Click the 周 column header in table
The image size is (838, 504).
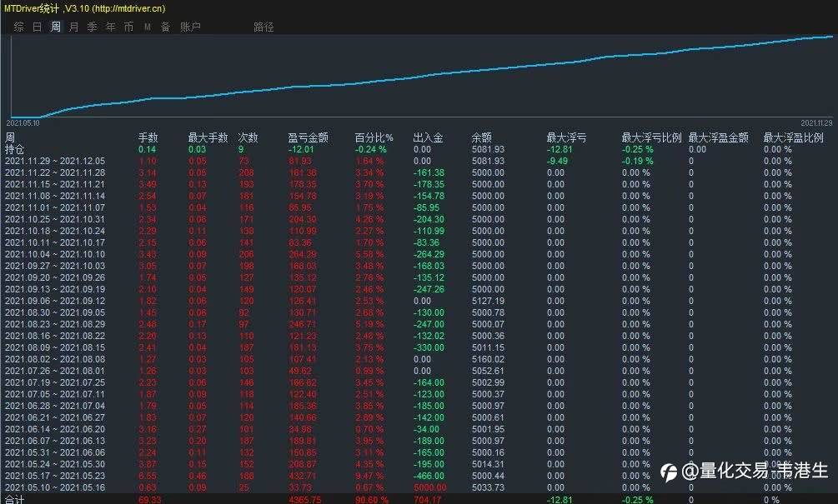(10, 137)
